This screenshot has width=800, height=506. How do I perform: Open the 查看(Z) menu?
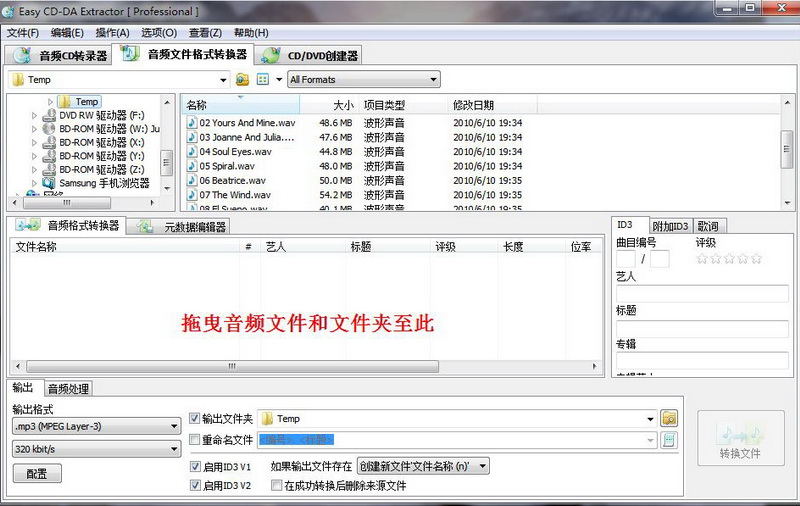[x=205, y=33]
